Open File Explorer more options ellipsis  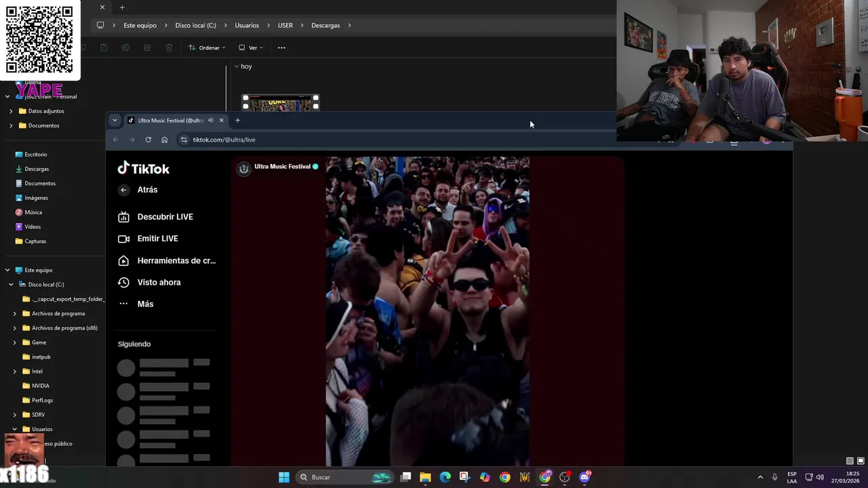(281, 47)
